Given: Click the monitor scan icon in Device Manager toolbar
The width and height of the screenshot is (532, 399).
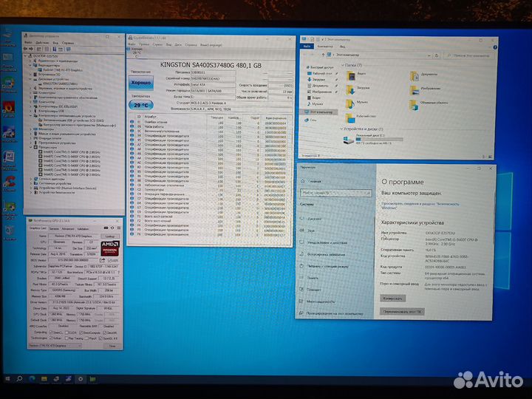Looking at the screenshot, I should tap(69, 50).
